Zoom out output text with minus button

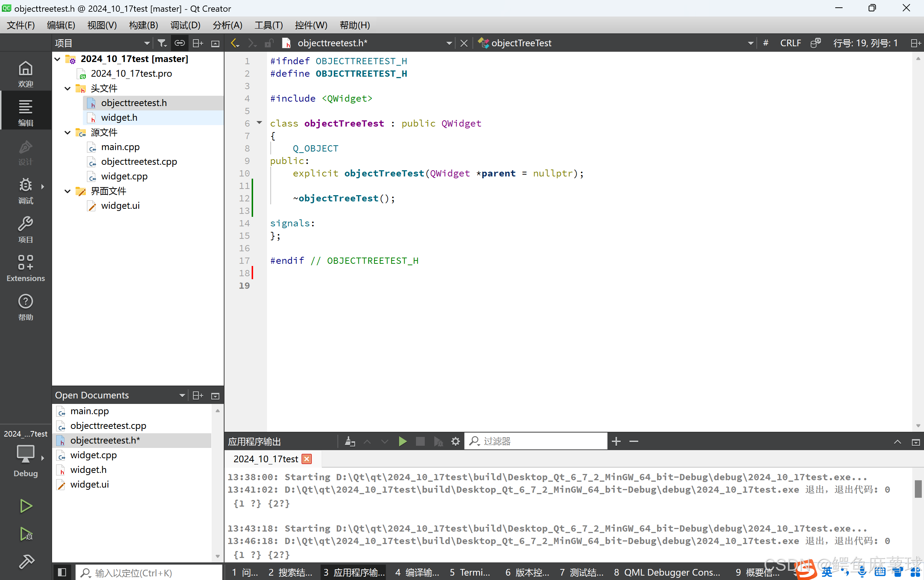[x=633, y=442]
